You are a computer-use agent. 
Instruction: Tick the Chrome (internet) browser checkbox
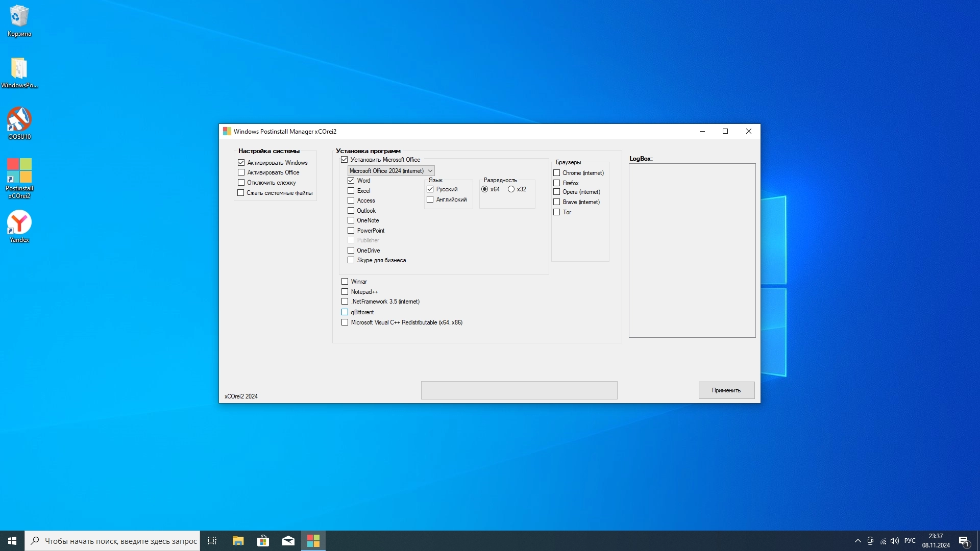(557, 173)
